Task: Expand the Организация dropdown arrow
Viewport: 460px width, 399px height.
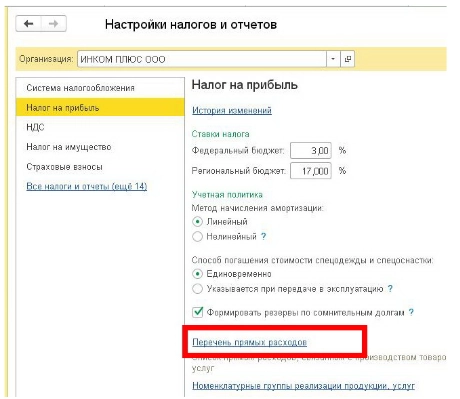Action: point(333,59)
